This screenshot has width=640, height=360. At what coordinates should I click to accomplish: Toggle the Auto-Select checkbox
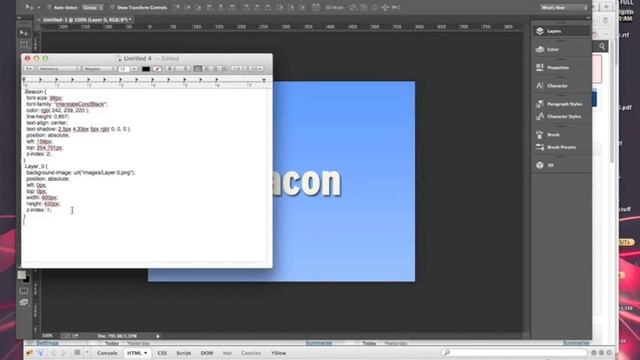(x=49, y=7)
